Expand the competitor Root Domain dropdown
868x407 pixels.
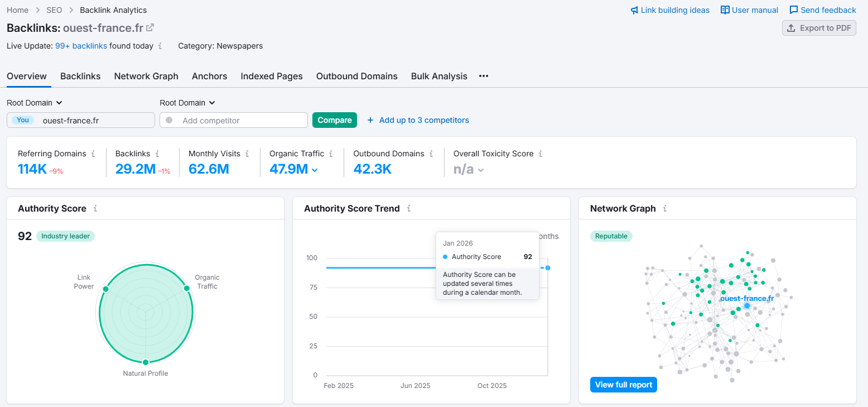coord(187,103)
